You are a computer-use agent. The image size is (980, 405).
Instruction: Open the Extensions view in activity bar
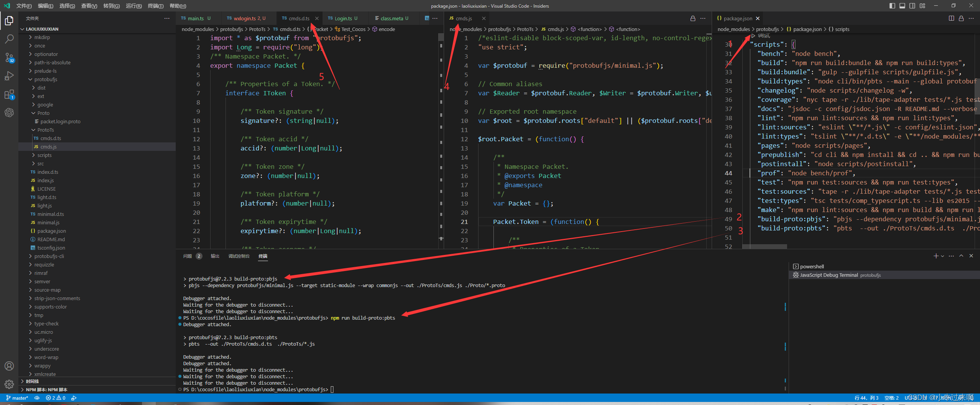9,94
